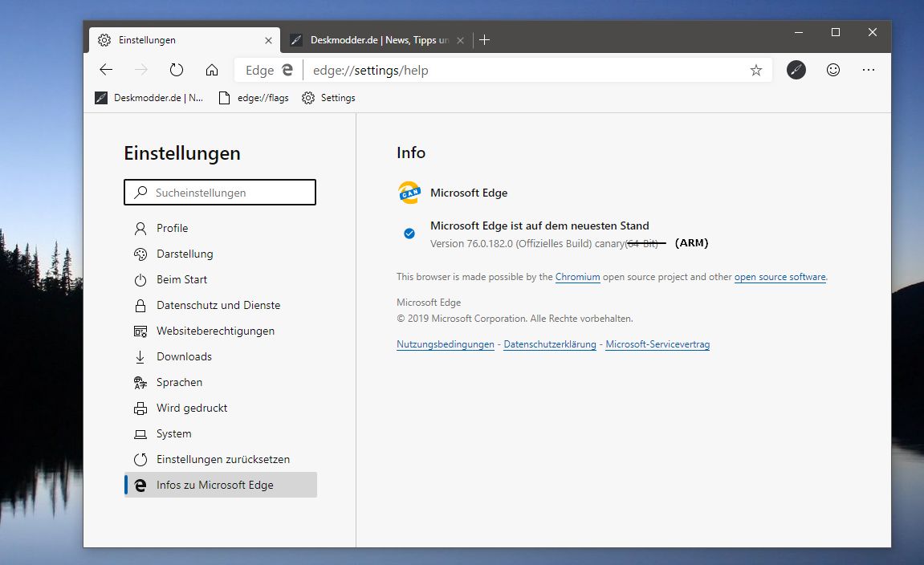This screenshot has height=565, width=924.
Task: Open the open source software link
Action: click(x=779, y=277)
